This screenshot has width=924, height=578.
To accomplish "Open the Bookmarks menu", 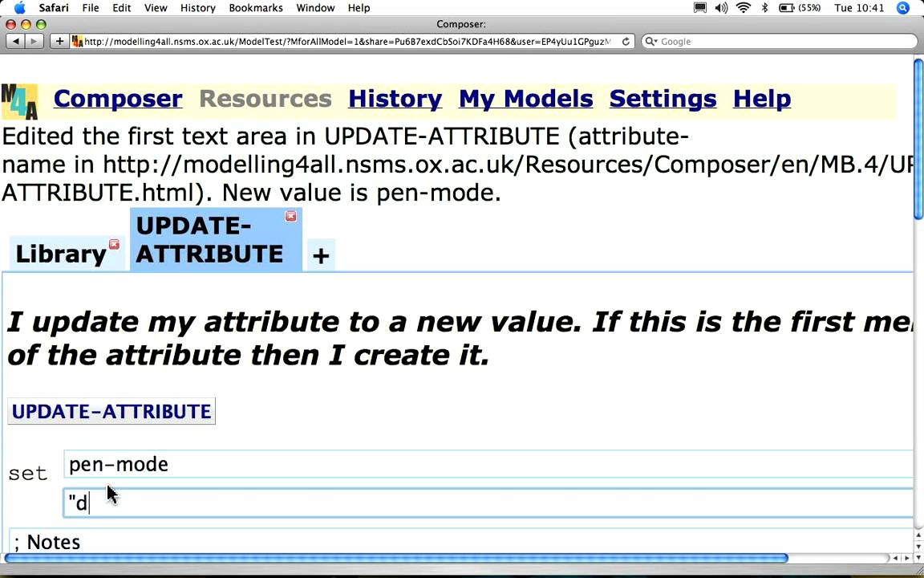I will click(x=256, y=8).
